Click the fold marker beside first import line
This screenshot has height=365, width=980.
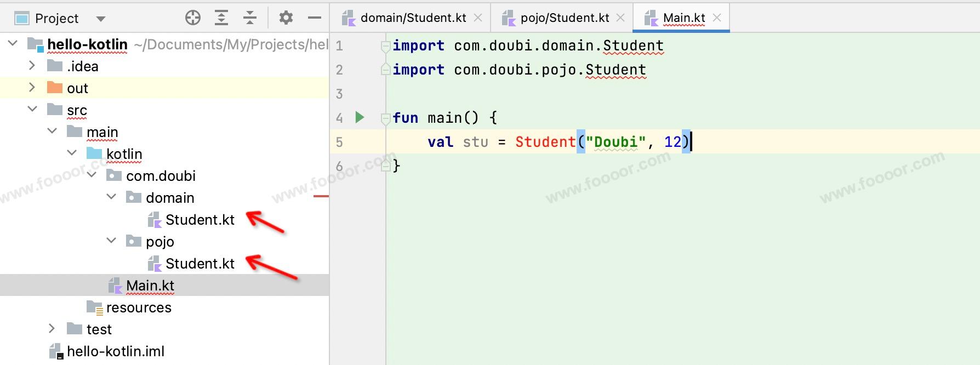pos(385,46)
